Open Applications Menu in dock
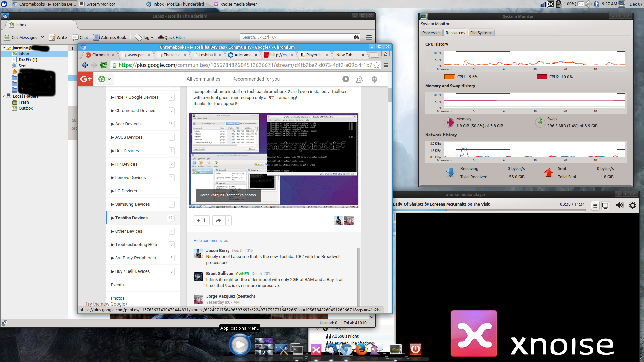644x362 pixels. click(x=240, y=345)
